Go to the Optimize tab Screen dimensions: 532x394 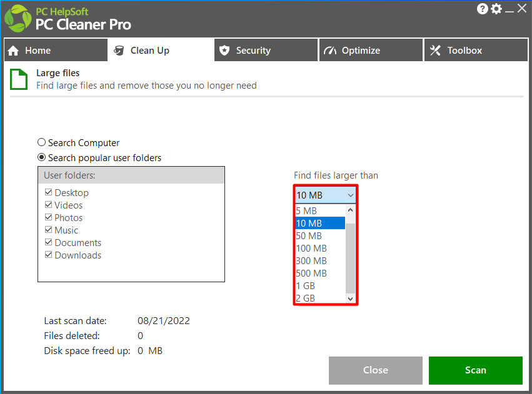[x=371, y=50]
